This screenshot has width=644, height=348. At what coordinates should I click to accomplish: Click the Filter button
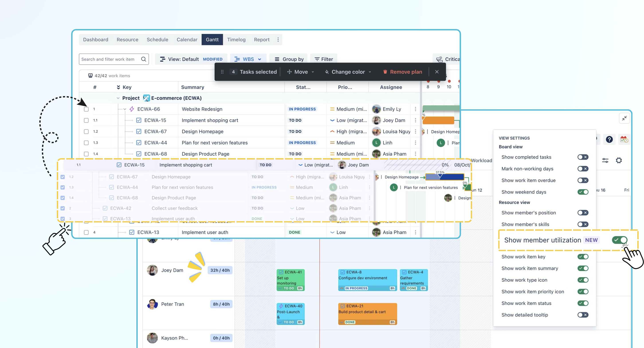click(324, 59)
